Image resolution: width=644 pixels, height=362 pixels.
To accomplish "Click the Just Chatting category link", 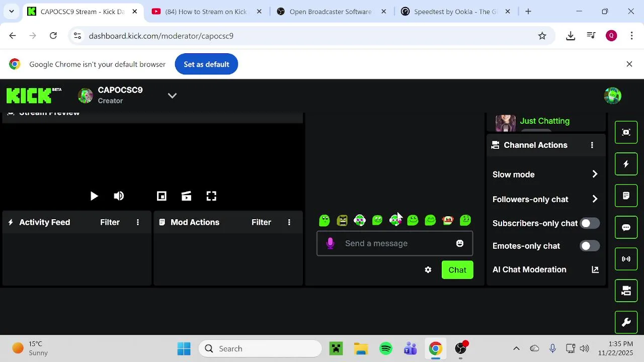I will (x=544, y=121).
